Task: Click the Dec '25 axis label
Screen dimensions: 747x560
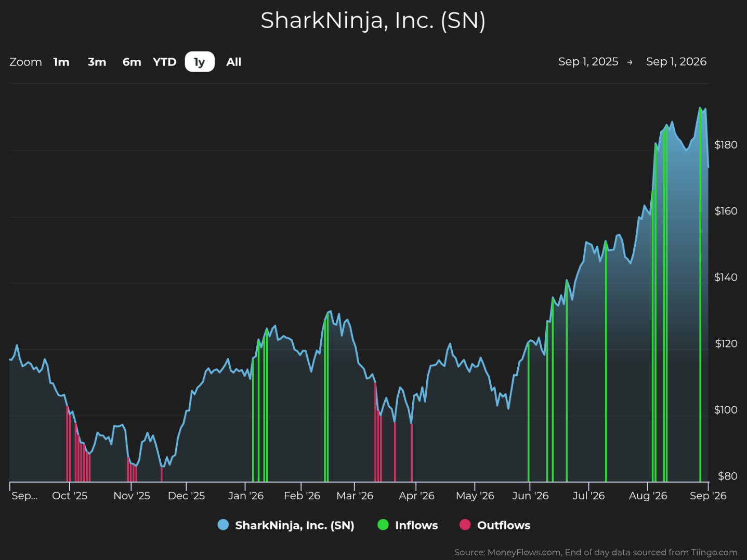Action: [x=186, y=496]
